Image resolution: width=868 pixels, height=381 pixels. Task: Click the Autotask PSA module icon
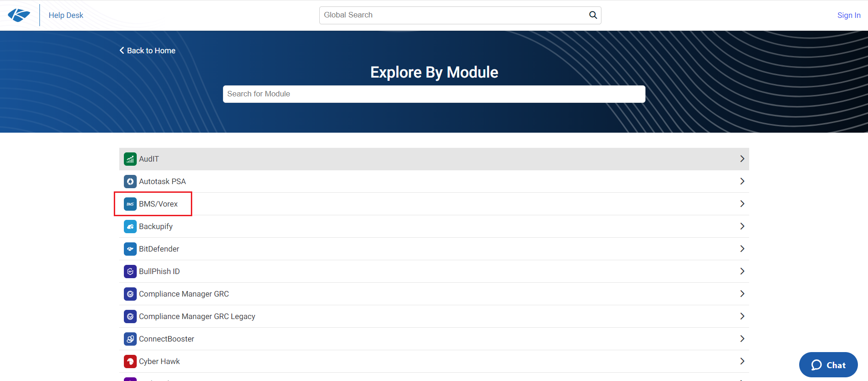(x=130, y=182)
